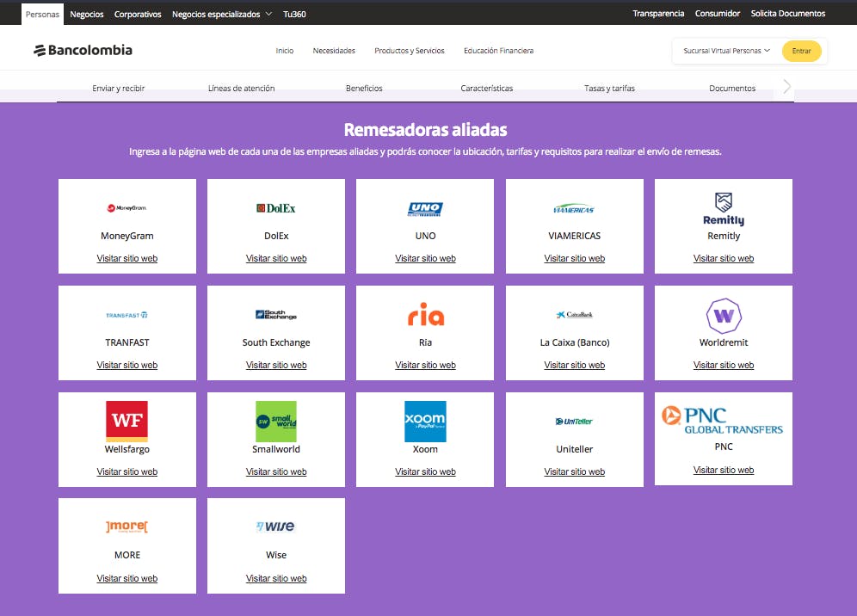Visit Ria website link
857x616 pixels.
coord(425,365)
